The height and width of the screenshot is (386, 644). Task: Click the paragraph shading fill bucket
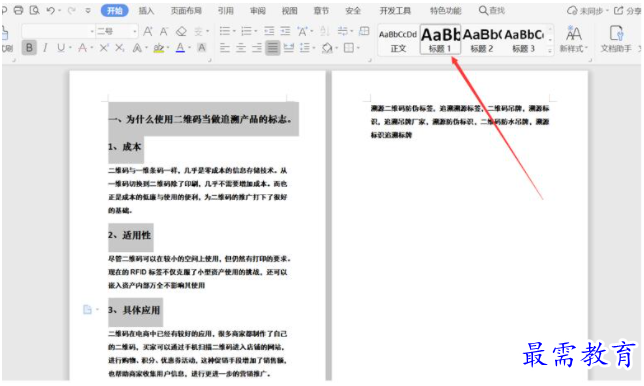[x=327, y=48]
